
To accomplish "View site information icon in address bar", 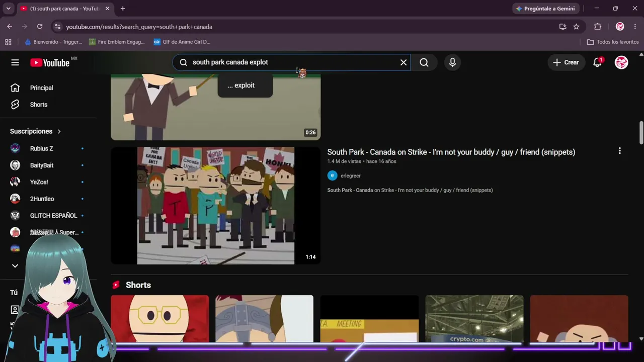I will click(x=57, y=27).
